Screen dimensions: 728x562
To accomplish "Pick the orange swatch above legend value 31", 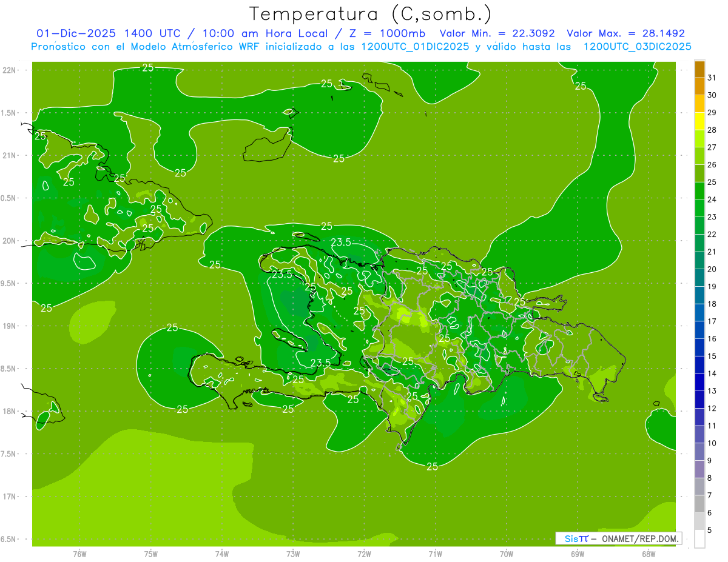I will click(x=699, y=69).
